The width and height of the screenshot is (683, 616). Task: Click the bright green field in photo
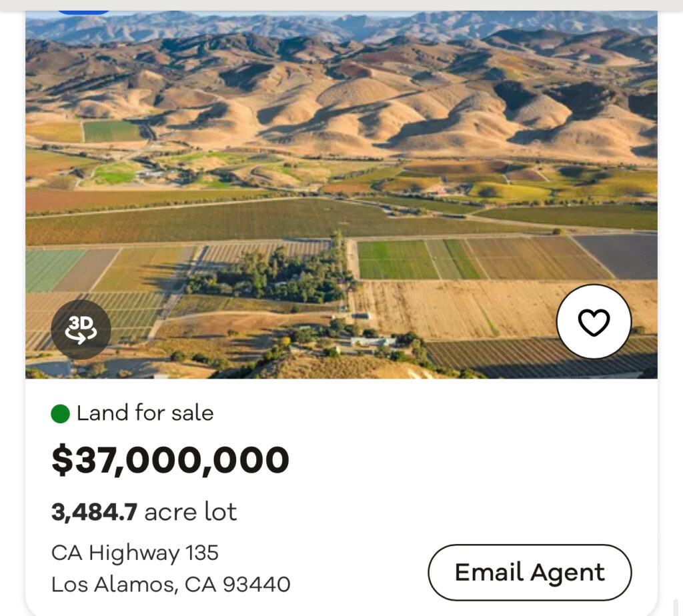click(398, 259)
